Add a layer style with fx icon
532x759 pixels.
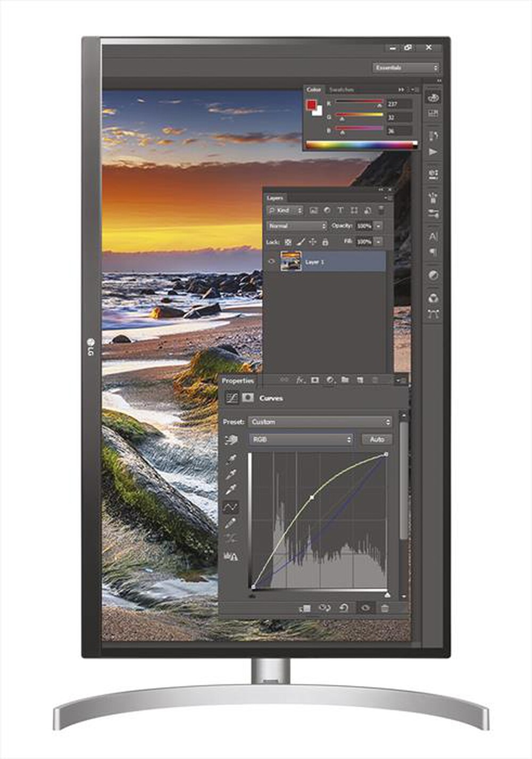coord(300,380)
